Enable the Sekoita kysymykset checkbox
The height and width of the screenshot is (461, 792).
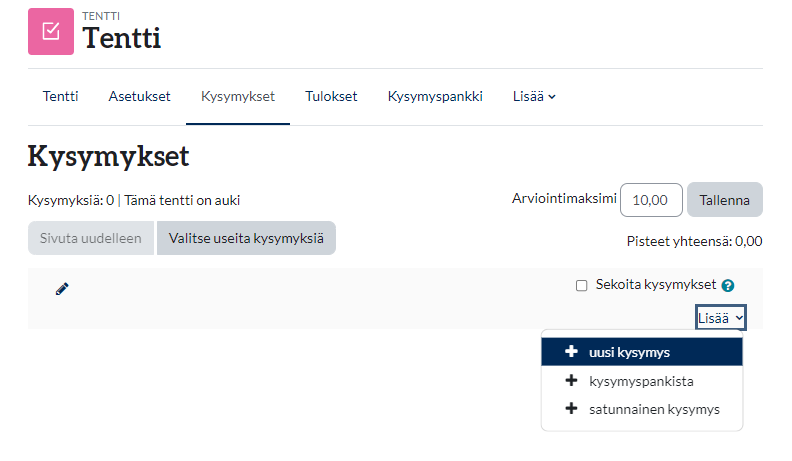tap(582, 286)
